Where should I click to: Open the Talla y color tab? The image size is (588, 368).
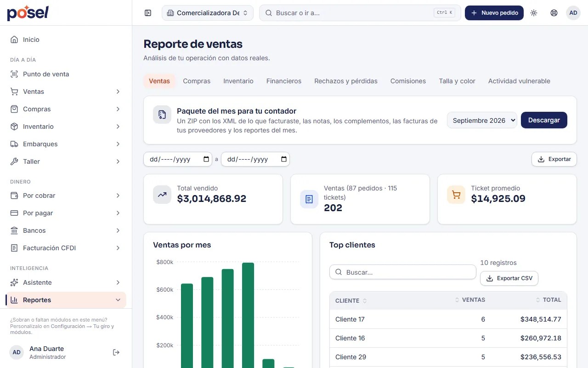click(457, 81)
